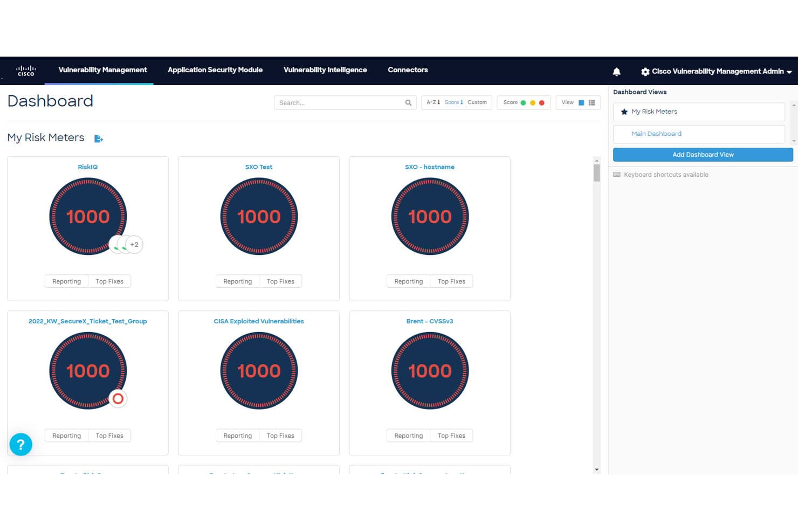Open the RiskIQ meter title link

(88, 167)
